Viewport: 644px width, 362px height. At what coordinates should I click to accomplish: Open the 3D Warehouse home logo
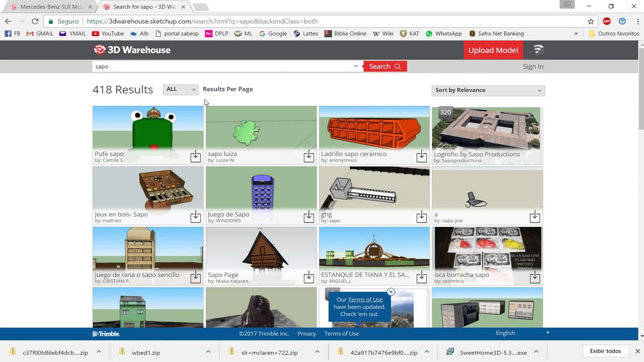coord(132,50)
